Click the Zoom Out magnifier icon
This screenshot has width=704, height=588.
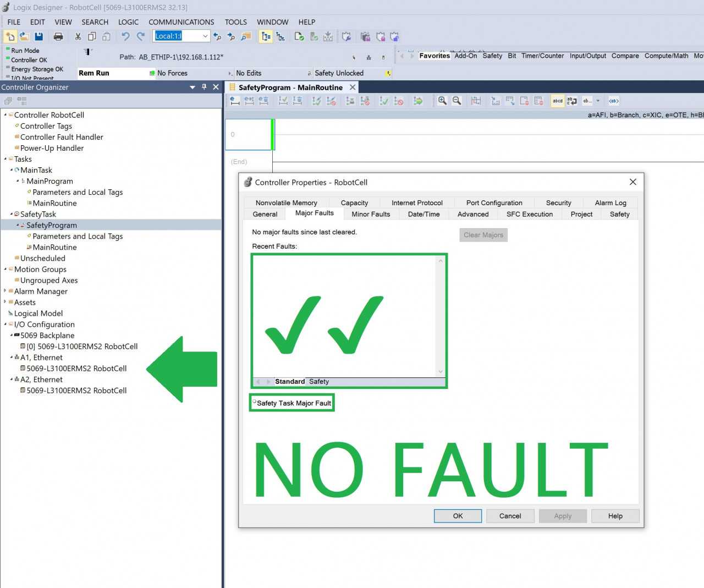click(457, 101)
